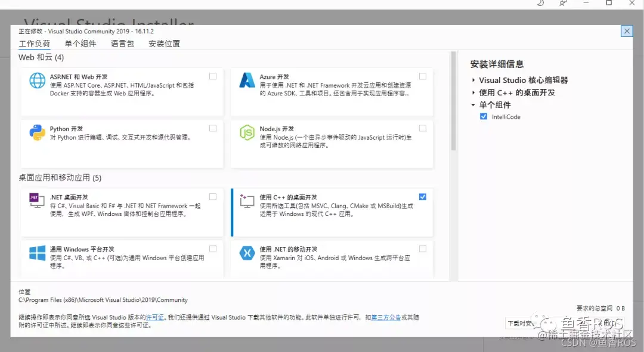This screenshot has height=352, width=644.
Task: Click the .NET desktop development icon
Action: [x=37, y=200]
